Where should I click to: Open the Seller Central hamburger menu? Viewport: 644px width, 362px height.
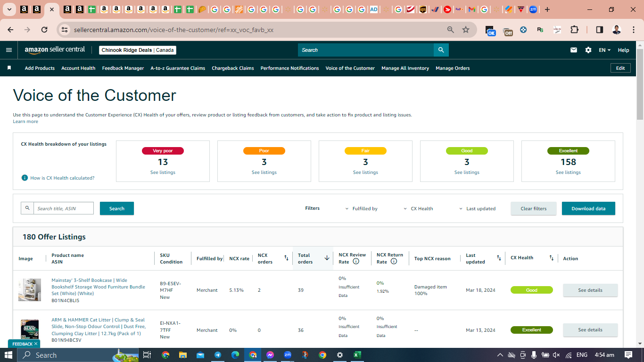pyautogui.click(x=9, y=50)
